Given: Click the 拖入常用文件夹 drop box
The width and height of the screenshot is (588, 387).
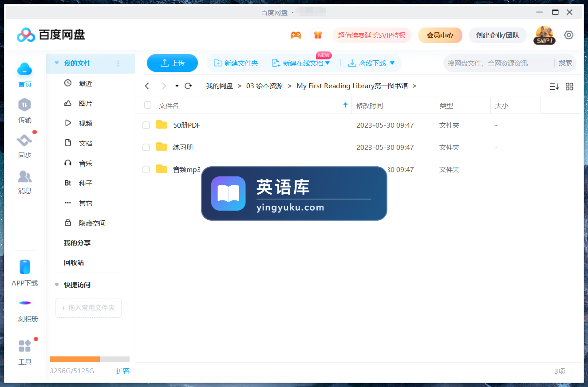Looking at the screenshot, I should (88, 308).
